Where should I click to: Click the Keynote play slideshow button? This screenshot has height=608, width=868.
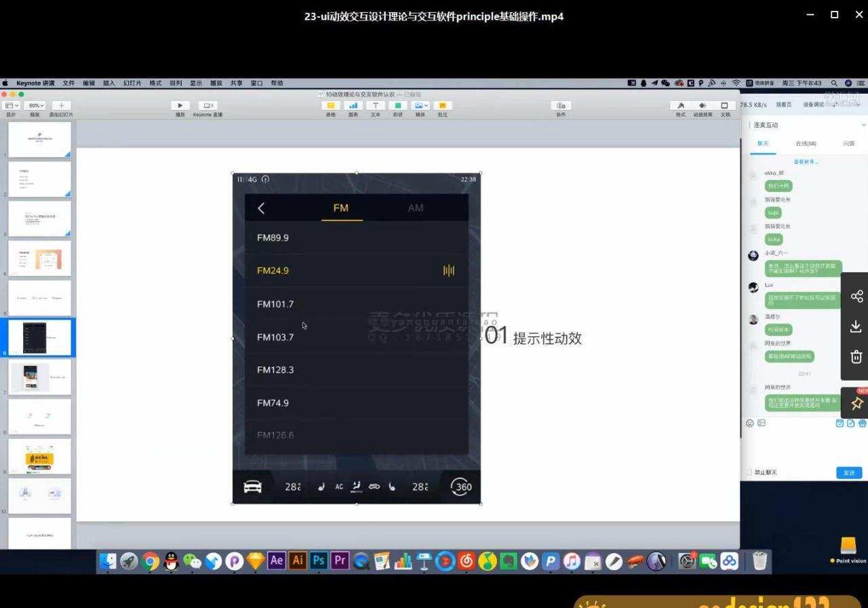[x=180, y=105]
